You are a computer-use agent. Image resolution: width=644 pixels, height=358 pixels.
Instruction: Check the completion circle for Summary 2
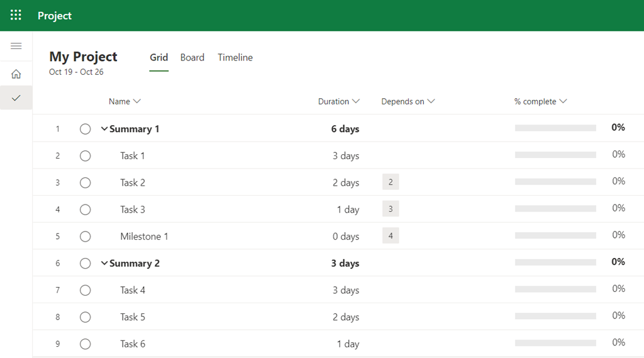coord(86,264)
